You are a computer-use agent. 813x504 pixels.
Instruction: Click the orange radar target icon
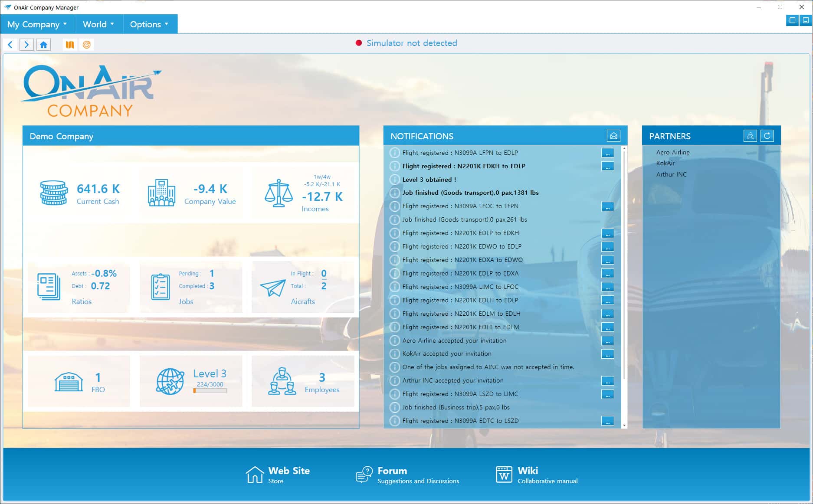tap(87, 45)
